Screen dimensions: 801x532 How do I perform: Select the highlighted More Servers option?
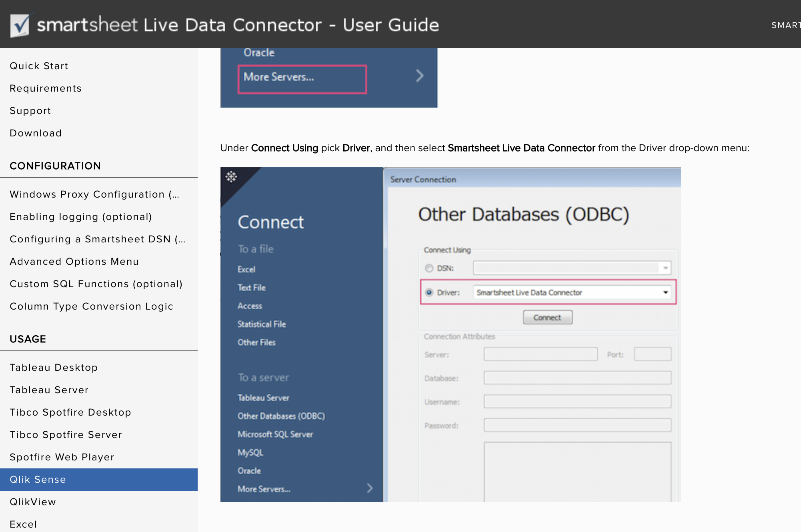point(279,77)
